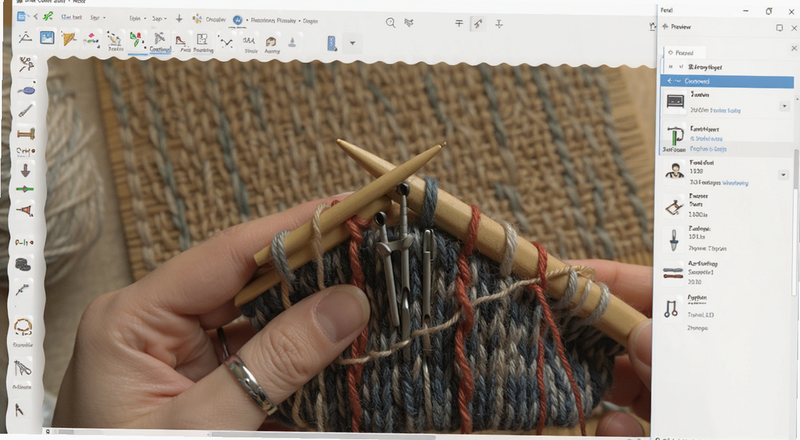
Task: Select the single needle tool in left sidebar
Action: pos(26,110)
